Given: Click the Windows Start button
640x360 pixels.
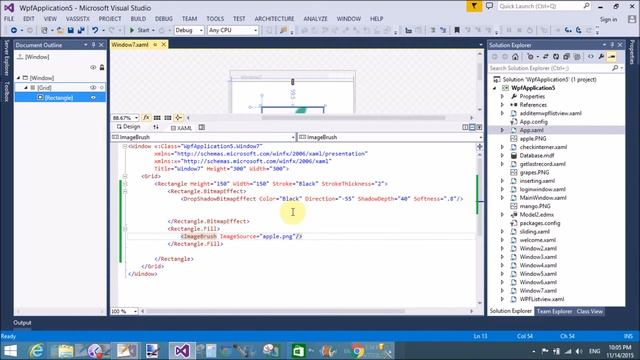Looking at the screenshot, I should [x=10, y=351].
